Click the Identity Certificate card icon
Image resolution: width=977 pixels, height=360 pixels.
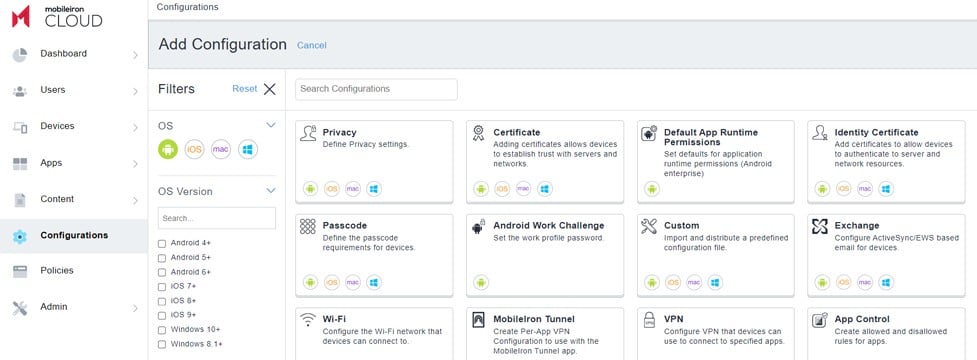click(820, 133)
